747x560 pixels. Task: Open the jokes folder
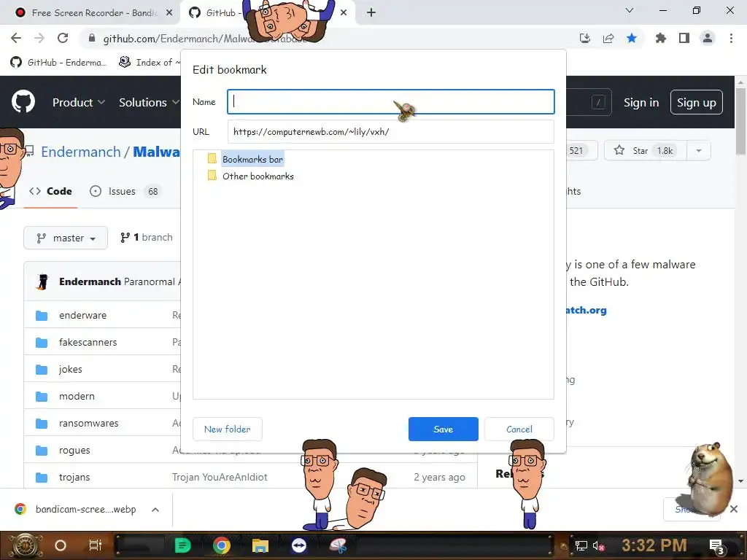tap(71, 370)
